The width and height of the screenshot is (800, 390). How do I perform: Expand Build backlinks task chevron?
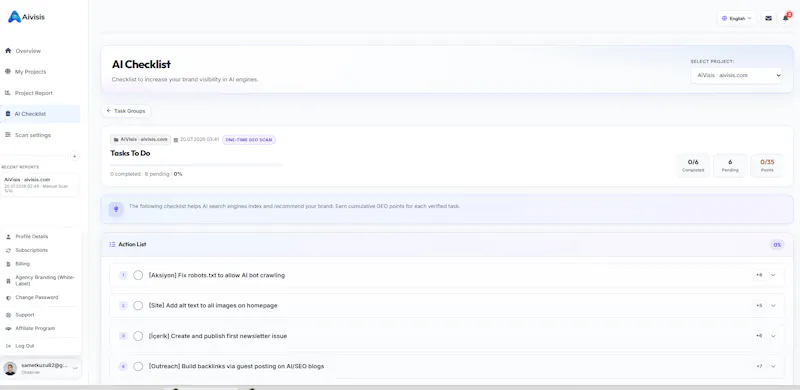(773, 367)
